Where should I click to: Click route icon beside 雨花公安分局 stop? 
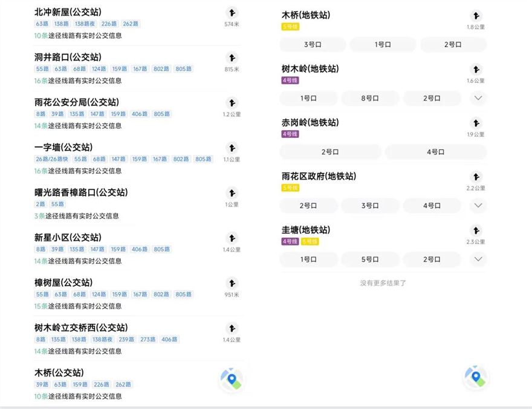[x=232, y=103]
